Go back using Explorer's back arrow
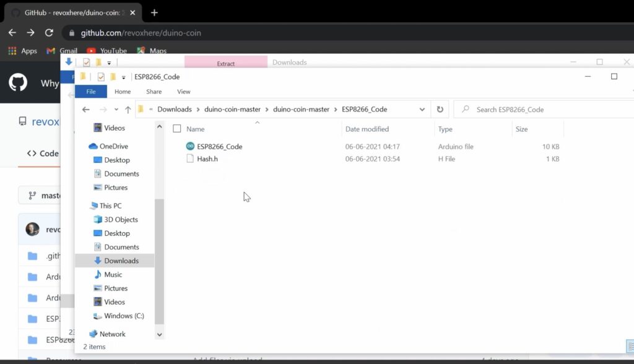This screenshot has height=364, width=634. coord(86,110)
